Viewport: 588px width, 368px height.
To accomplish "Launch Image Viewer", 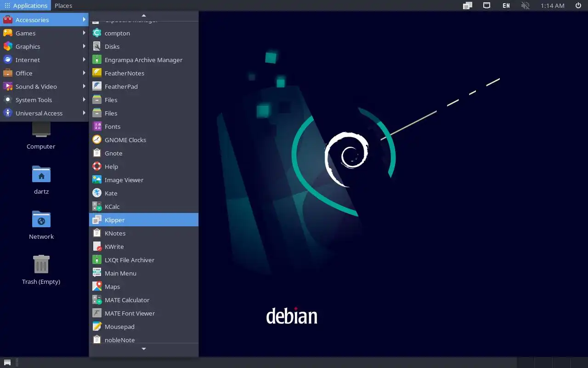I will 144,180.
